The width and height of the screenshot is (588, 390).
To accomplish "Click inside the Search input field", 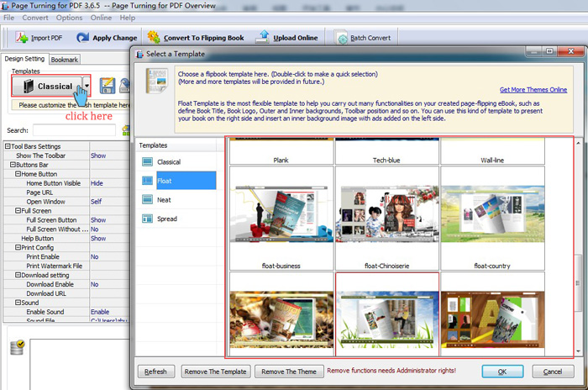I will [74, 130].
